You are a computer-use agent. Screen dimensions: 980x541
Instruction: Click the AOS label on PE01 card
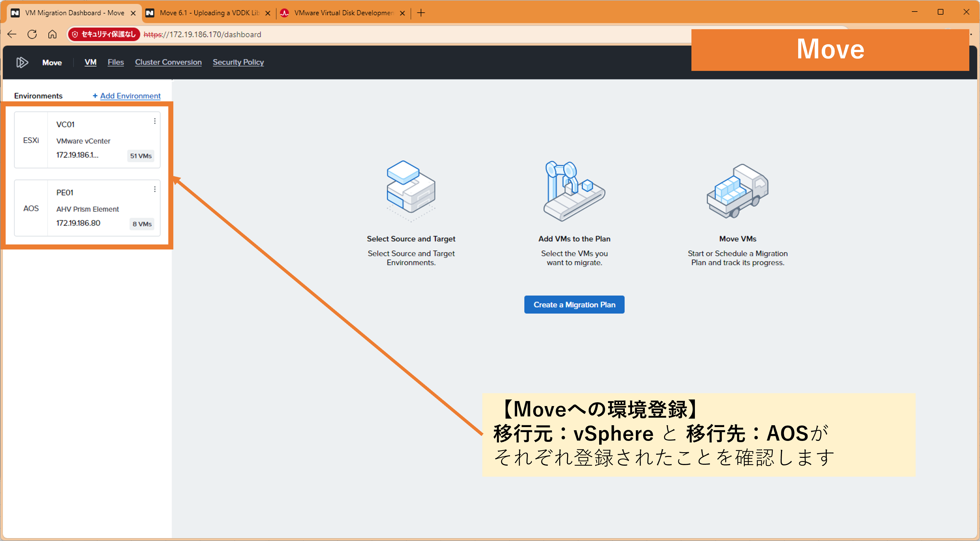tap(31, 208)
